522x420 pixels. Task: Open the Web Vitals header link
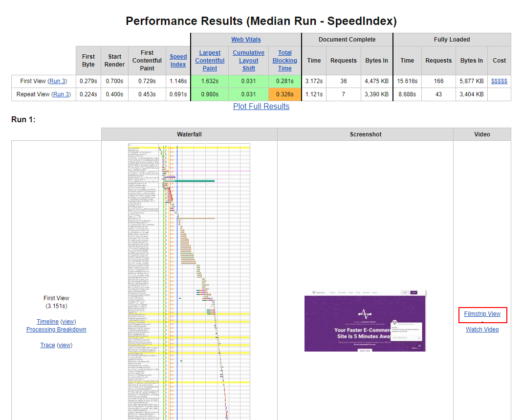[246, 39]
